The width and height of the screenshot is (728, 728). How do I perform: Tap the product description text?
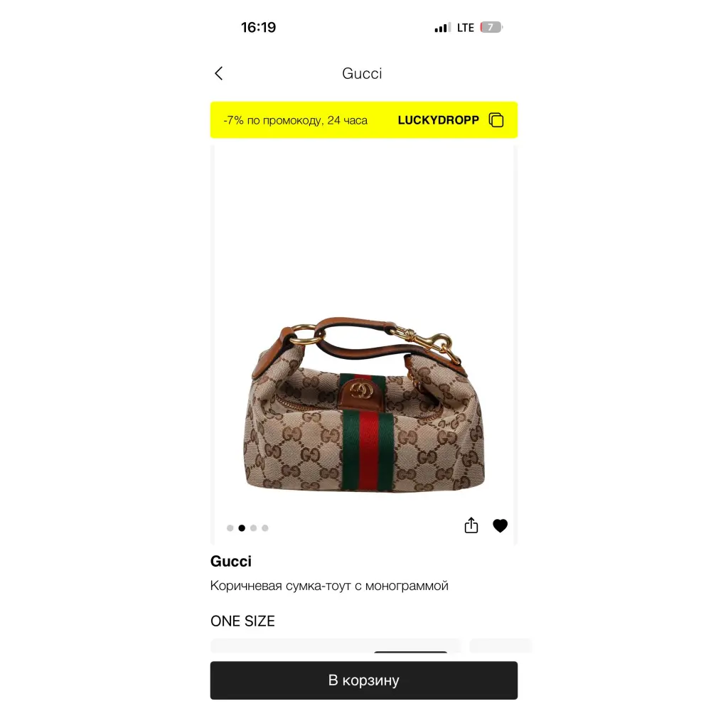coord(329,586)
